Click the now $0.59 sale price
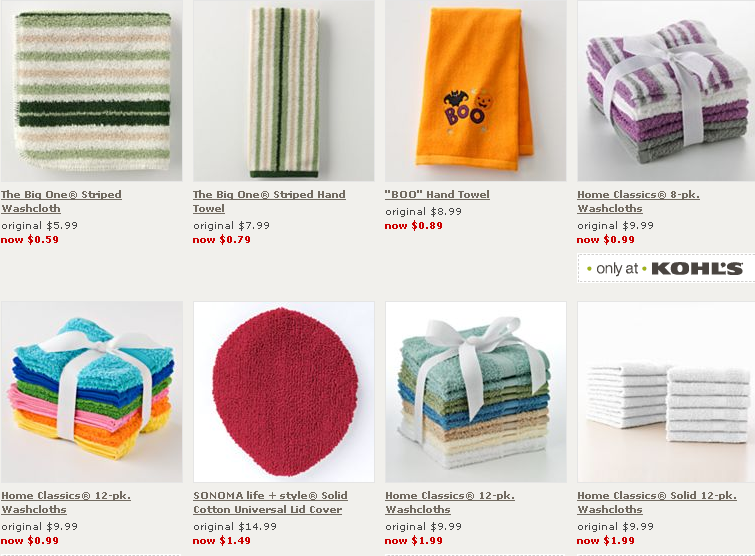 [29, 240]
